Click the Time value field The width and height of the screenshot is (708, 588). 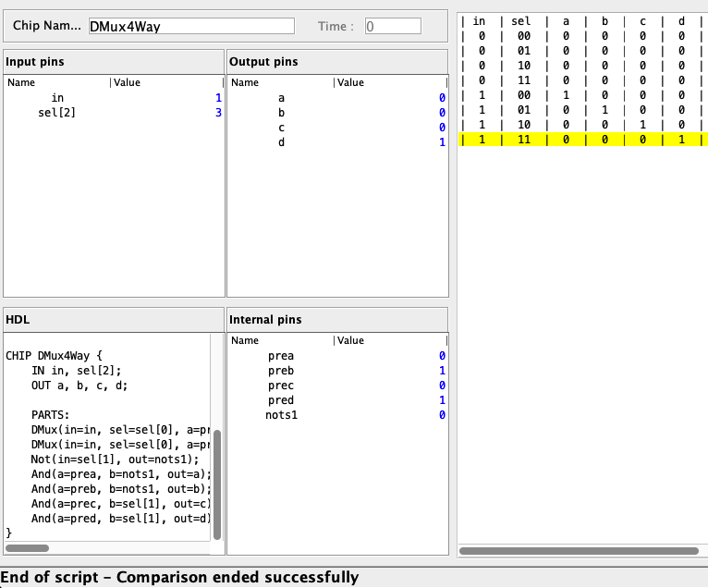tap(393, 26)
